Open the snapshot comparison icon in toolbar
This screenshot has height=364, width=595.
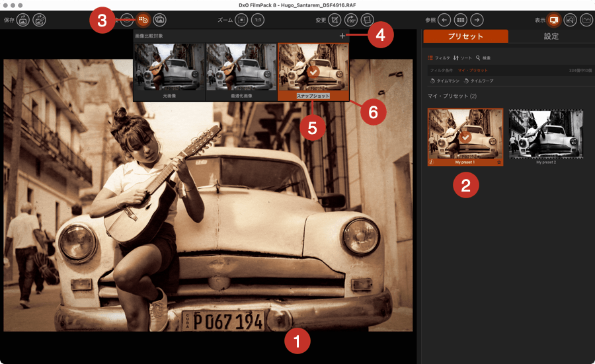click(x=143, y=20)
